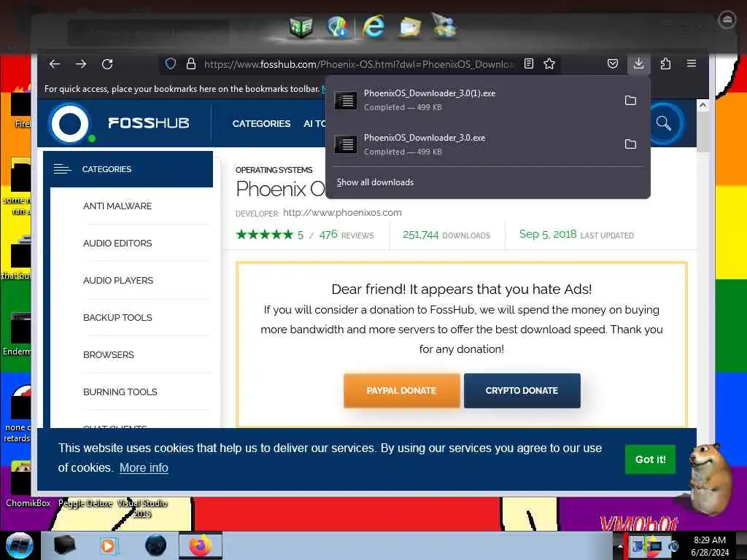Click the green cube icon in top bar
747x560 pixels.
[x=301, y=27]
